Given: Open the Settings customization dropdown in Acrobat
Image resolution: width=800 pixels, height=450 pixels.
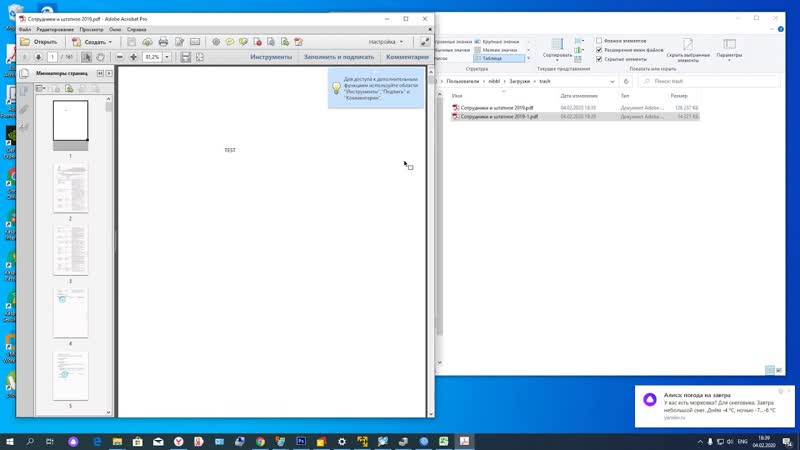Looking at the screenshot, I should 386,42.
